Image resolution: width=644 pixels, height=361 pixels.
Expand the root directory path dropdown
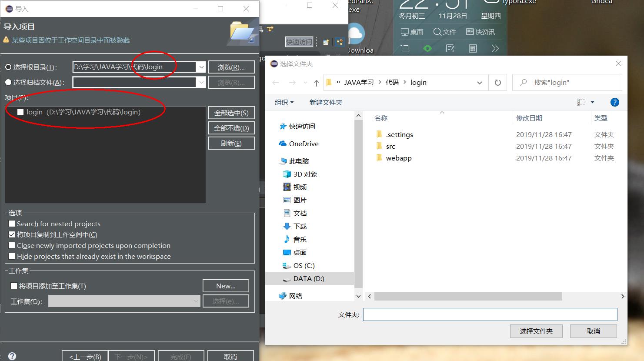(x=201, y=67)
